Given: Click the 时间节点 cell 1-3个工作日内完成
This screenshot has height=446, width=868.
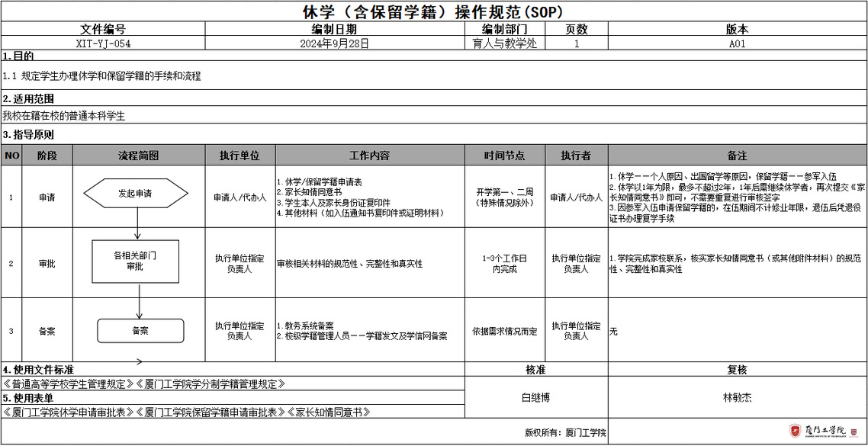Looking at the screenshot, I should (x=504, y=264).
